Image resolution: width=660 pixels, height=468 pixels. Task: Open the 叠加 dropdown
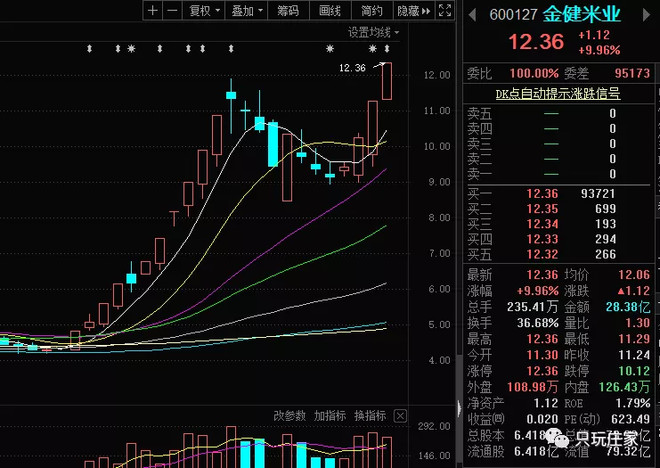tap(247, 11)
